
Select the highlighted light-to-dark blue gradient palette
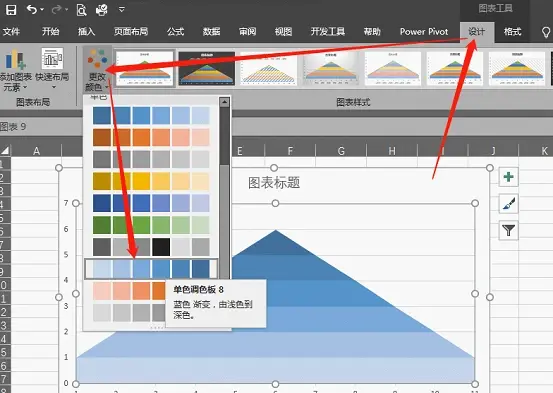click(151, 269)
